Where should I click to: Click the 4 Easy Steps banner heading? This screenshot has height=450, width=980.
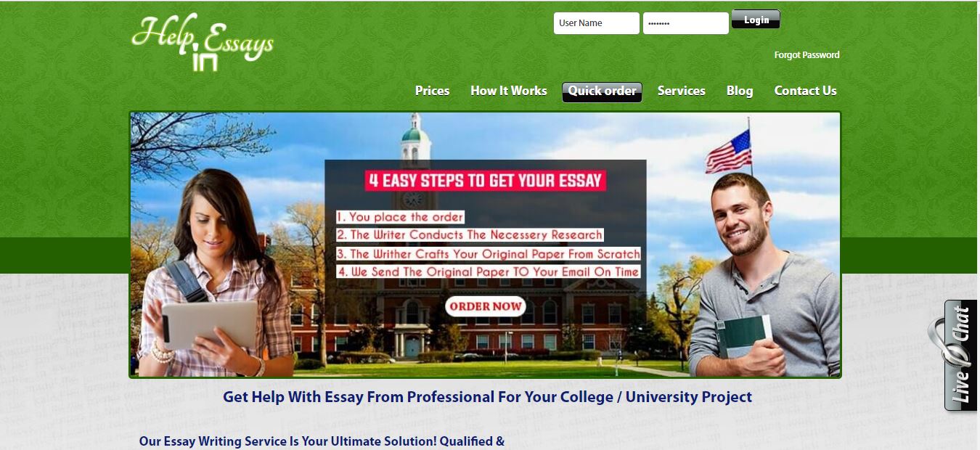pos(485,180)
